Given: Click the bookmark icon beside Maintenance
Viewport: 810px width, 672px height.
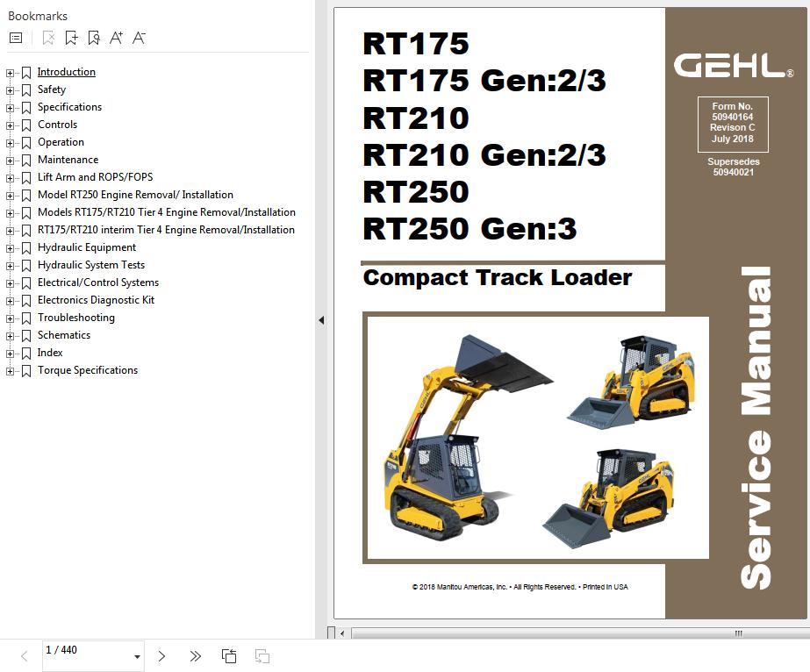Looking at the screenshot, I should [26, 161].
